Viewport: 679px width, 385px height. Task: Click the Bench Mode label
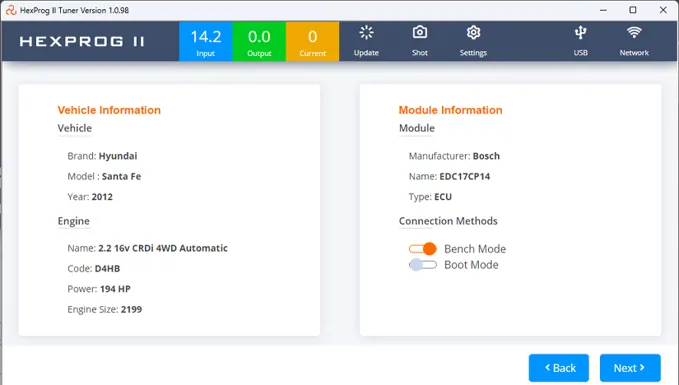pyautogui.click(x=475, y=249)
